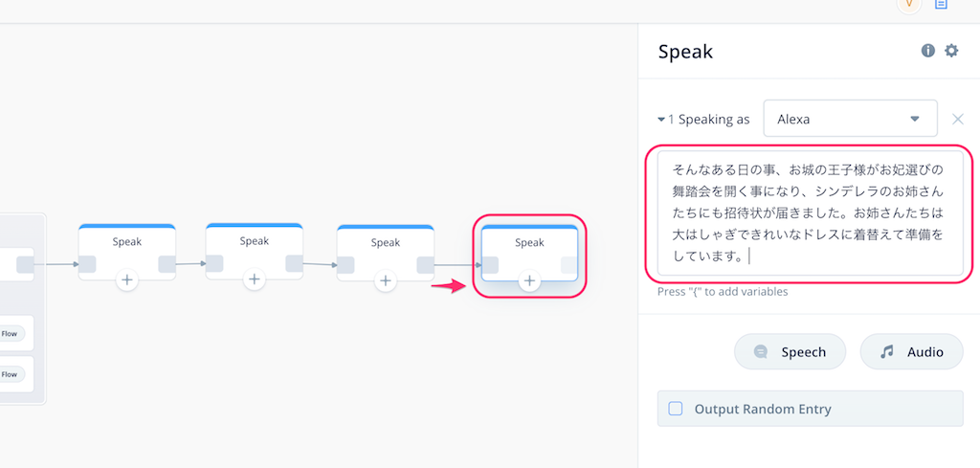Click the plus button under third Speak block
This screenshot has width=980, height=468.
pyautogui.click(x=386, y=281)
